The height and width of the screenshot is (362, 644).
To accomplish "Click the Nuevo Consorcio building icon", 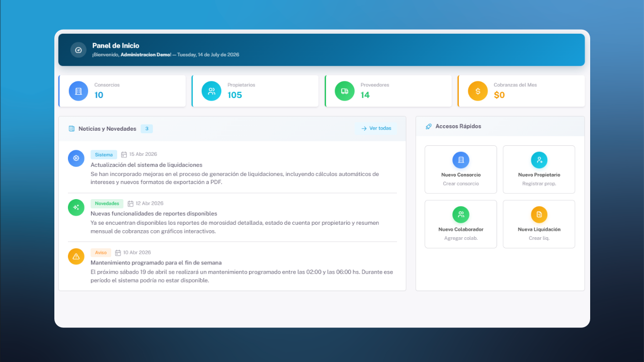I will click(x=461, y=160).
